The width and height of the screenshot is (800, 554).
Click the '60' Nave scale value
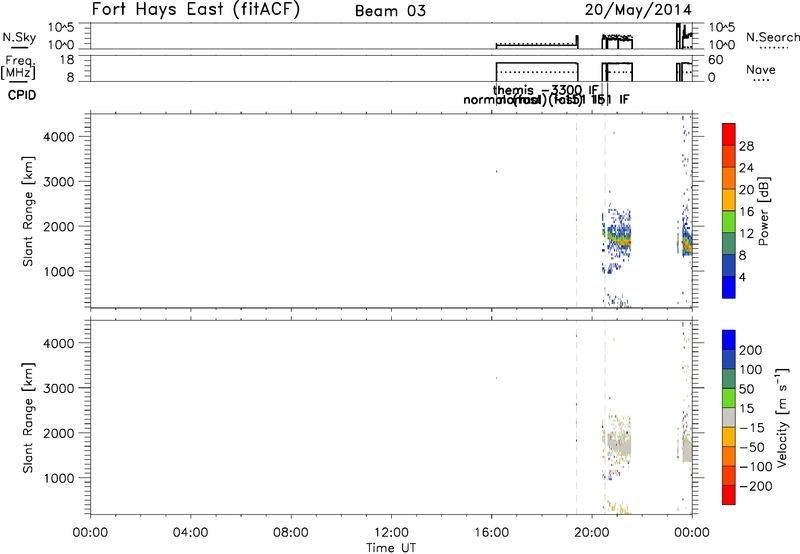(x=716, y=60)
